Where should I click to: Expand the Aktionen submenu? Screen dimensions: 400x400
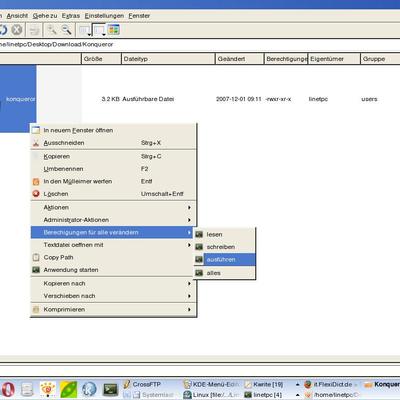tap(113, 207)
